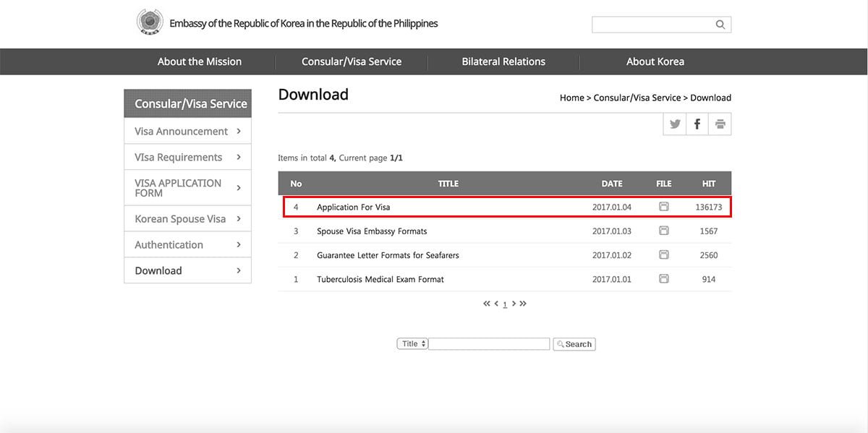Download file icon for Tuberculosis Medical Exam Format
868x433 pixels.
(x=663, y=279)
